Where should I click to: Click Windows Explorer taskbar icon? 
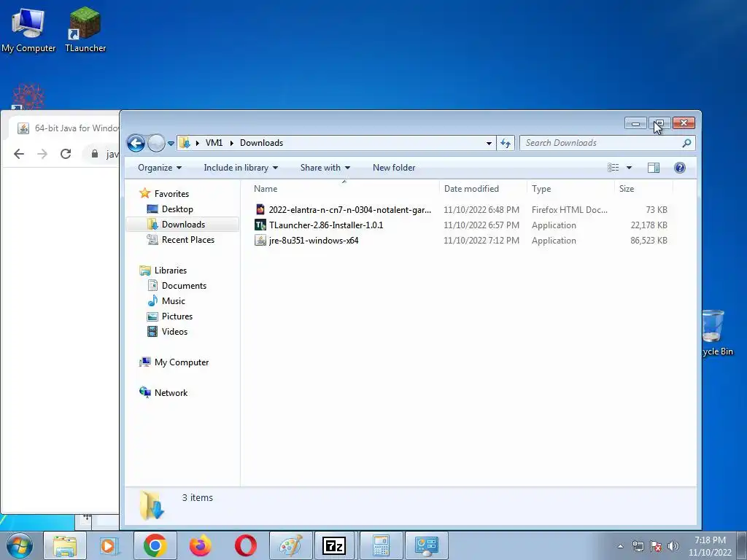pyautogui.click(x=64, y=545)
